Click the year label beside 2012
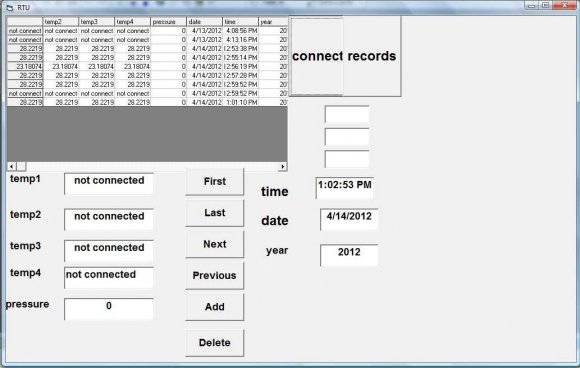The image size is (580, 368). tap(277, 251)
